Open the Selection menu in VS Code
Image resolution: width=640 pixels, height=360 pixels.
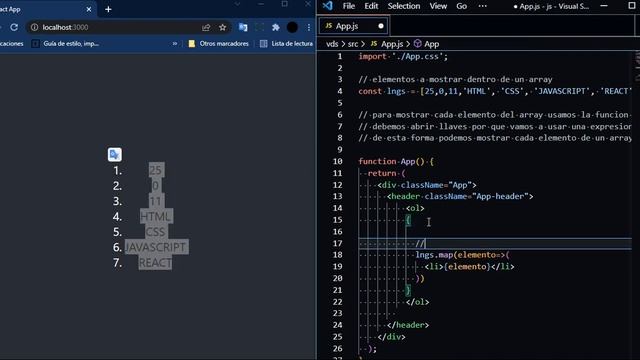click(x=404, y=6)
